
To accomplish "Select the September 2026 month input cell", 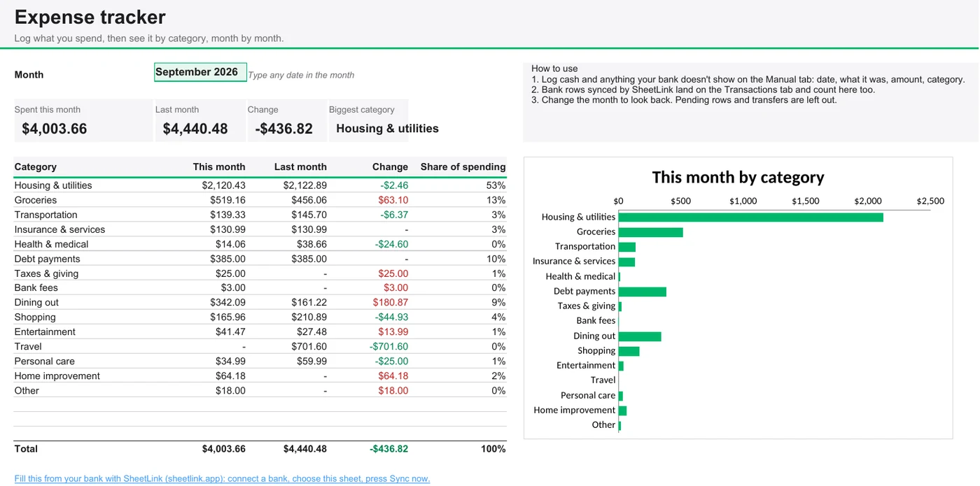I will coord(200,72).
